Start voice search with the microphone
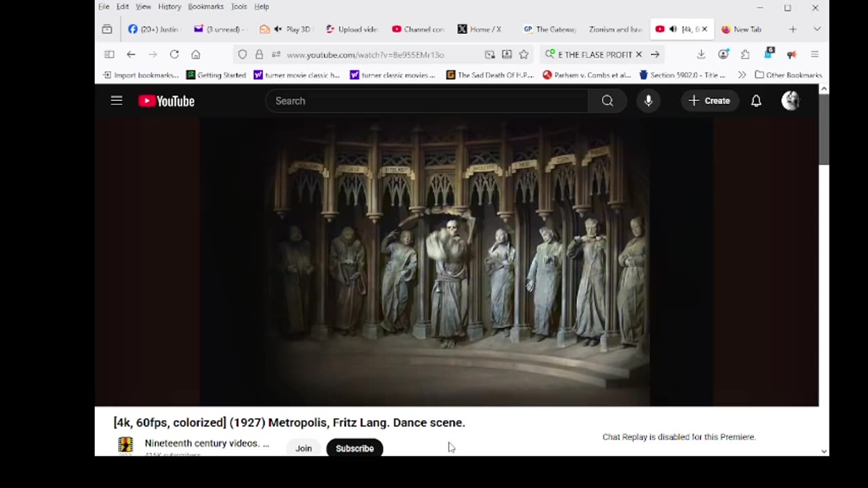This screenshot has width=868, height=488. (648, 101)
